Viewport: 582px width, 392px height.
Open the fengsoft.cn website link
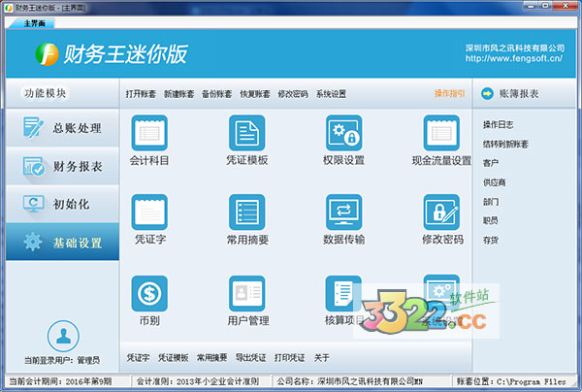pyautogui.click(x=514, y=58)
